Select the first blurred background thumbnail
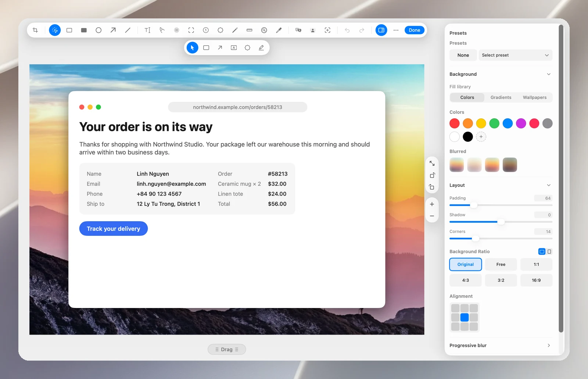Viewport: 588px width, 379px height. click(457, 165)
